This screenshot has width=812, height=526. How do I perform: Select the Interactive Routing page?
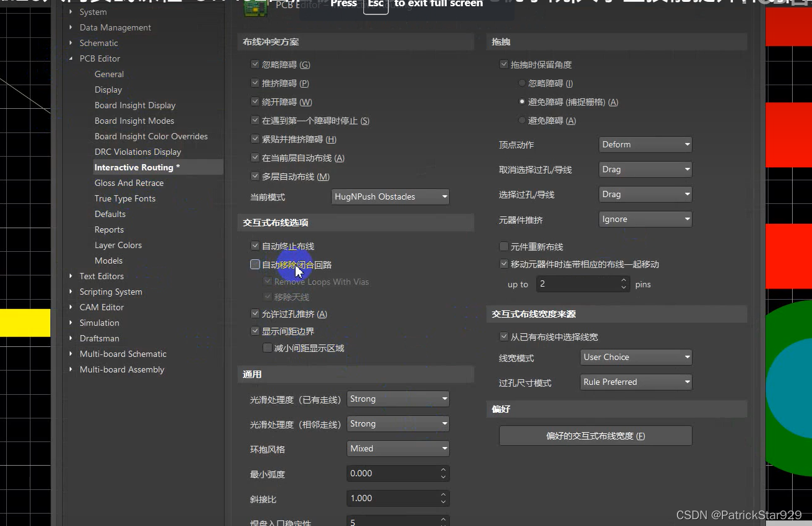(137, 167)
